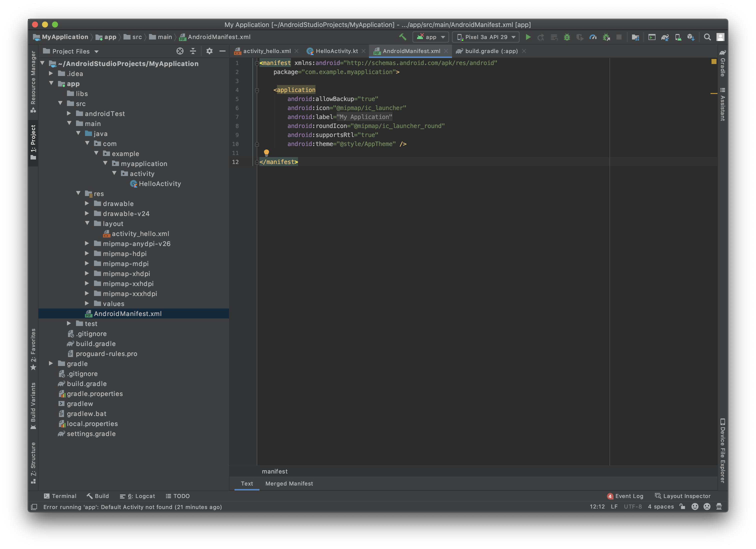The image size is (756, 549).
Task: Expand the drawable-v24 folder
Action: tap(87, 213)
